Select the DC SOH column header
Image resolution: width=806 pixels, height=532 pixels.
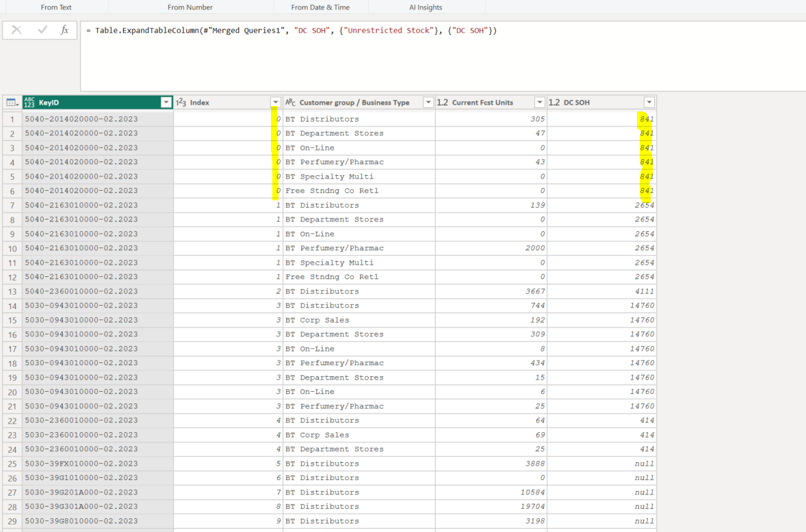601,103
